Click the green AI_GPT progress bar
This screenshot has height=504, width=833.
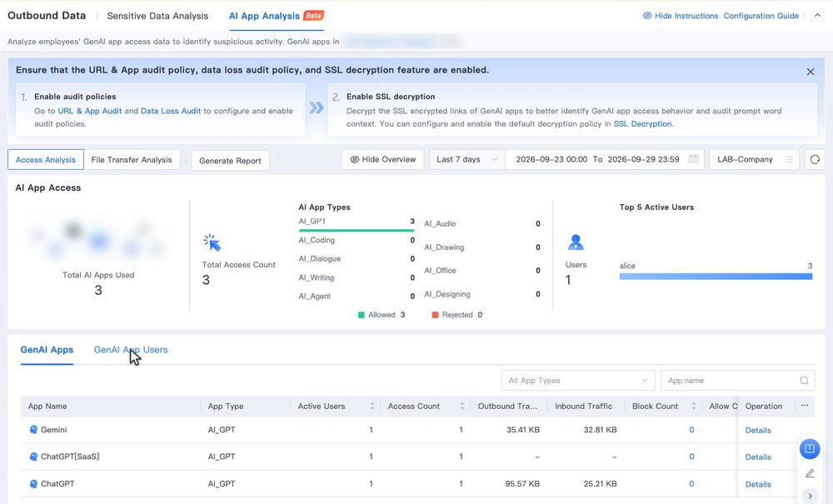pos(357,231)
